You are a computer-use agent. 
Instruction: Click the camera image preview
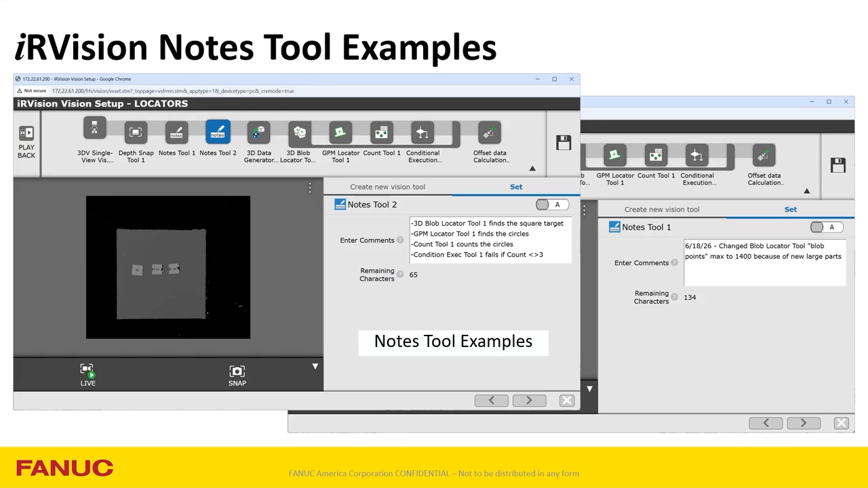[168, 267]
